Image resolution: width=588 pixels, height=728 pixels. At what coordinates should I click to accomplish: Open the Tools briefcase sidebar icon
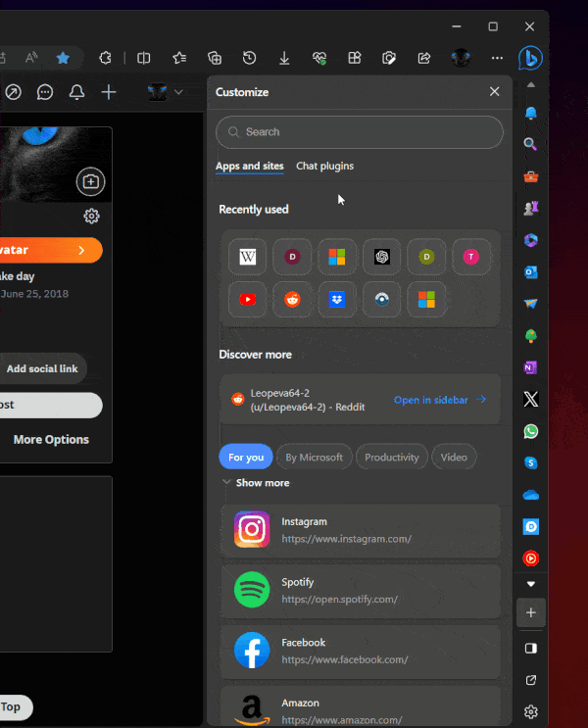(530, 177)
